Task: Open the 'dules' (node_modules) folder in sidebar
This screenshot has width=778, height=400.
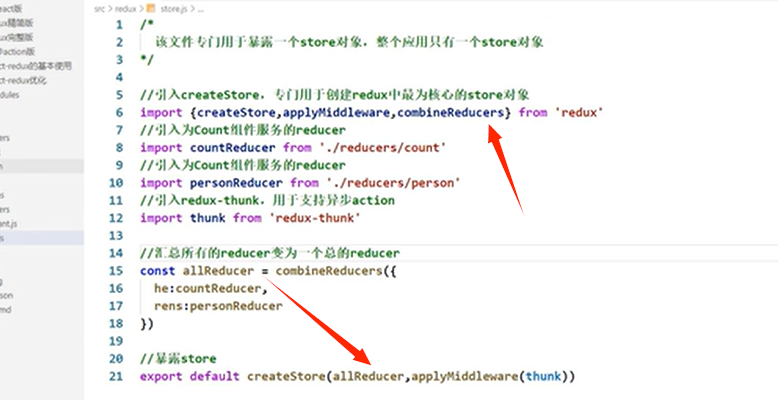Action: point(9,94)
